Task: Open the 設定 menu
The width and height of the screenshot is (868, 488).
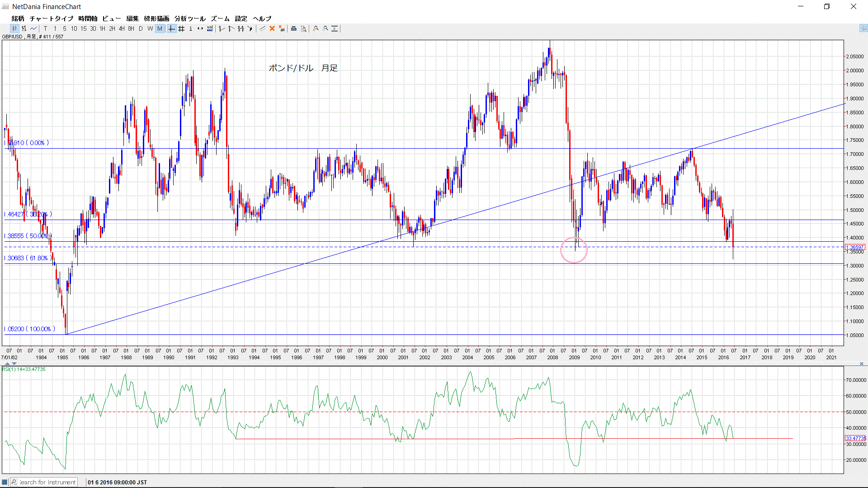Action: coord(241,19)
